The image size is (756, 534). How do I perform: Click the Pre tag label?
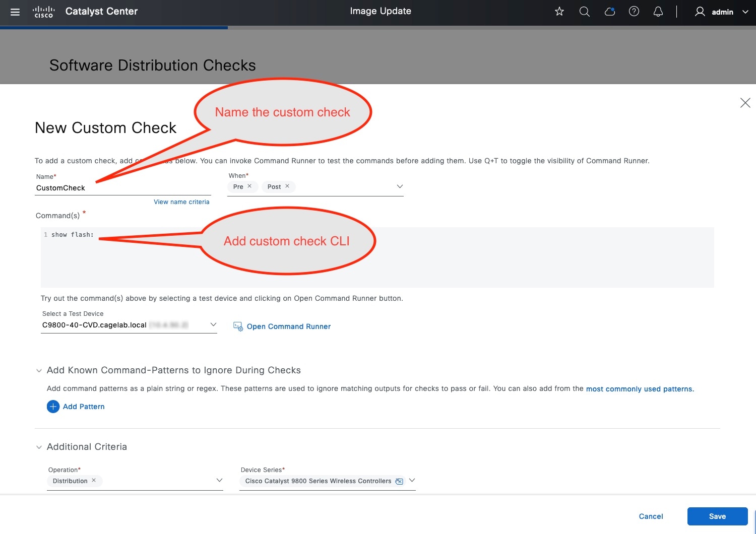click(x=238, y=186)
